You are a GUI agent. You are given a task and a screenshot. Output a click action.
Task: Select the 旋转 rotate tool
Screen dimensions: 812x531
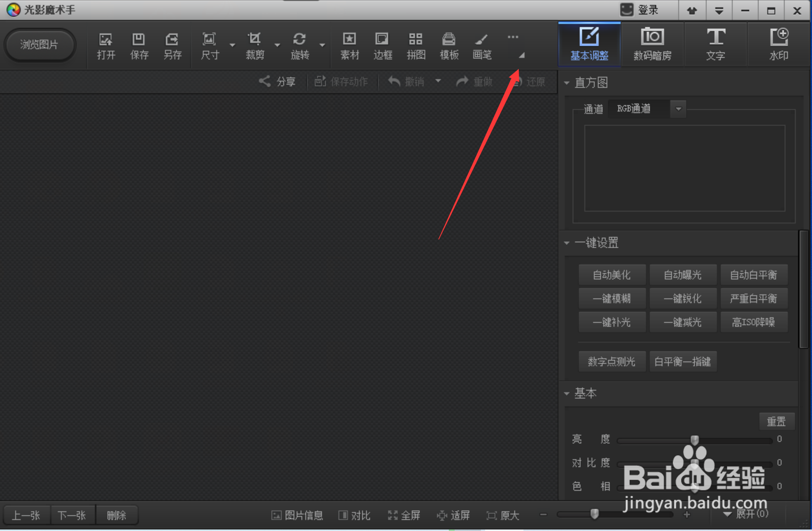click(x=300, y=46)
